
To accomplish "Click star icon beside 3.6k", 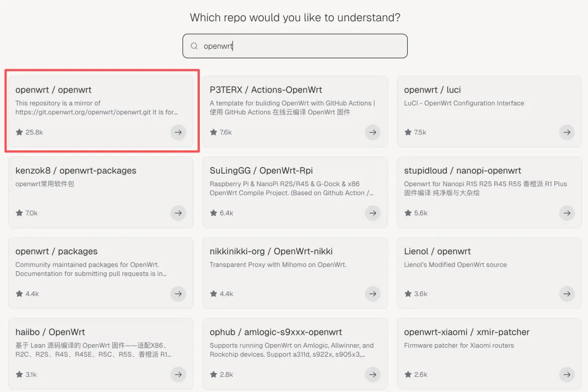I will [408, 293].
